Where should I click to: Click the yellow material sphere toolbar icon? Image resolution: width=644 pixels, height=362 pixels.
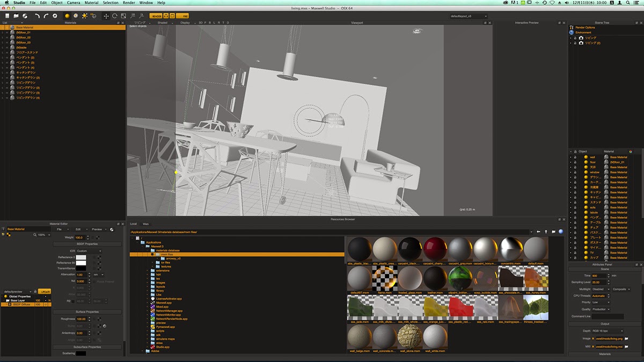point(67,16)
